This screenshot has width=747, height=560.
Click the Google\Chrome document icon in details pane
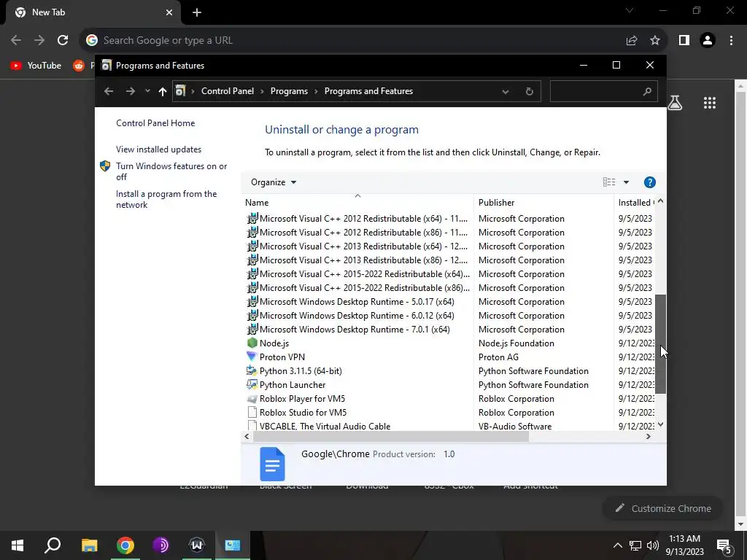pyautogui.click(x=272, y=464)
